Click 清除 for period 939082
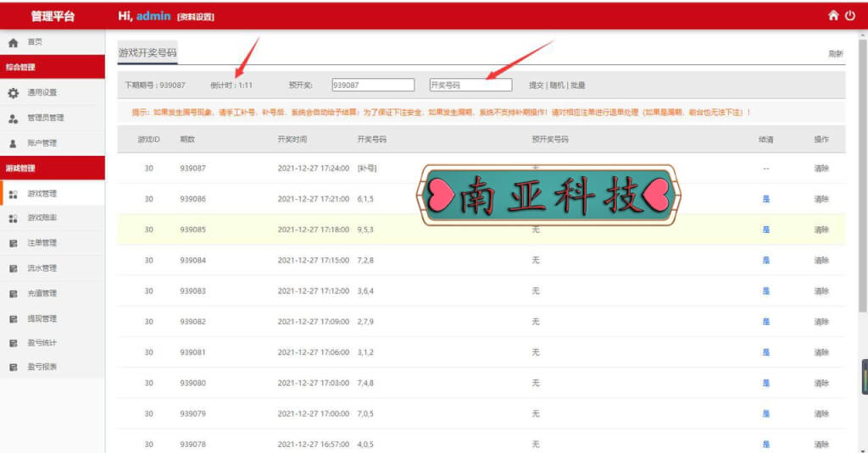Viewport: 868px width, 453px height. pos(821,322)
